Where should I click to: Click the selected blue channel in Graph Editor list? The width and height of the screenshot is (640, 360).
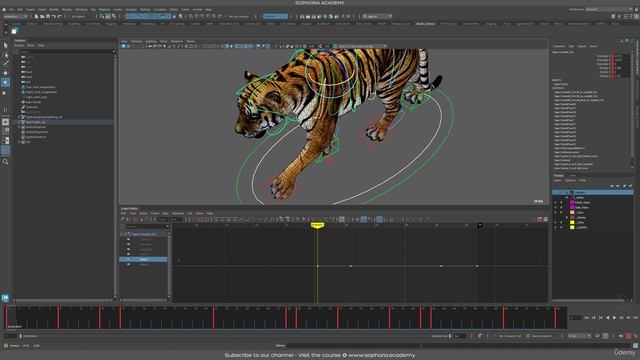pos(143,259)
